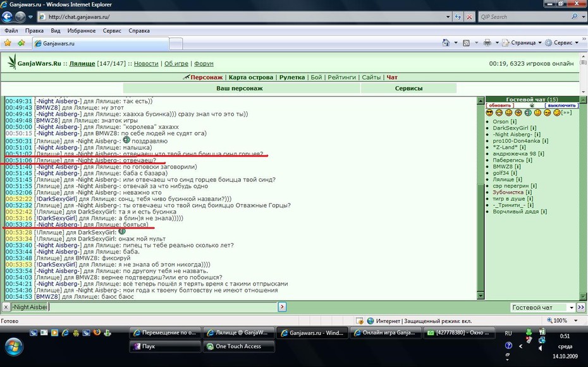This screenshot has height=367, width=588.
Task: Click the cannabis leaf icon between обновить and выключить
Action: tap(532, 105)
